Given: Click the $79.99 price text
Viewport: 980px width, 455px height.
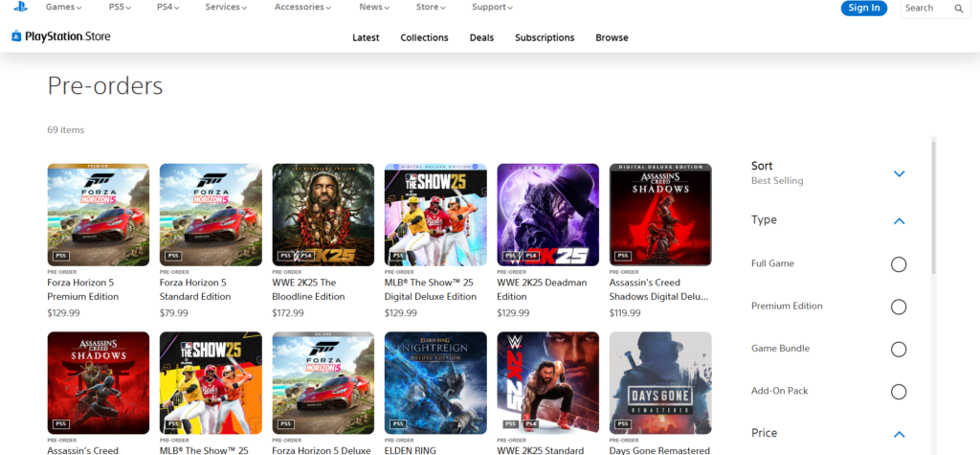Looking at the screenshot, I should pos(174,313).
